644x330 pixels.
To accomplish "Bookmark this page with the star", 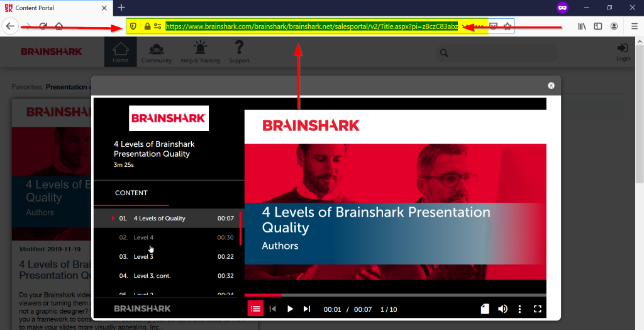I will pyautogui.click(x=508, y=26).
